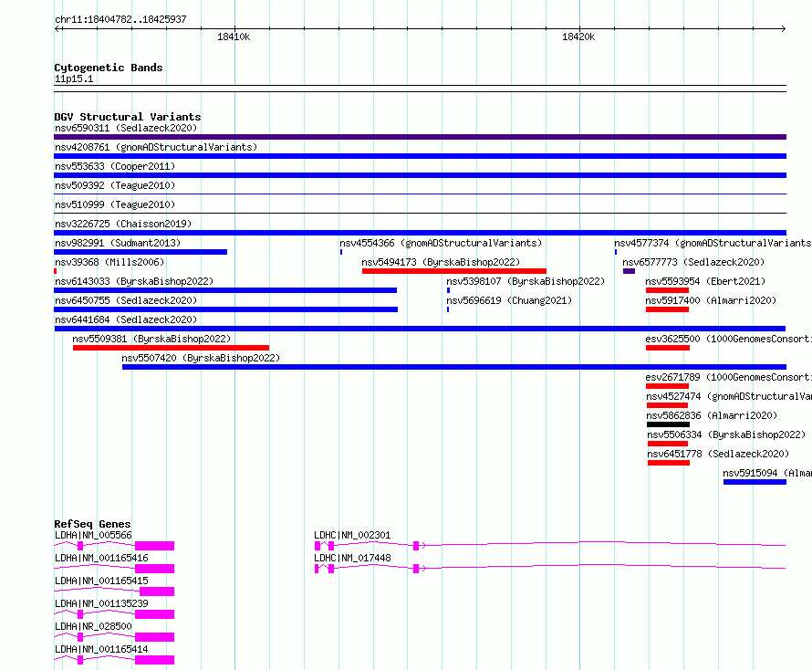812x670 pixels.
Task: Select the small purple nsv6577773 bar
Action: [x=629, y=271]
